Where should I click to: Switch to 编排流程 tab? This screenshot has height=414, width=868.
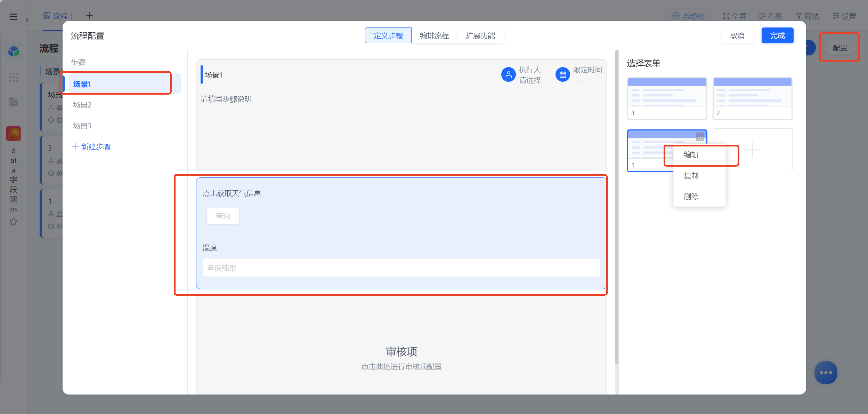click(x=434, y=35)
